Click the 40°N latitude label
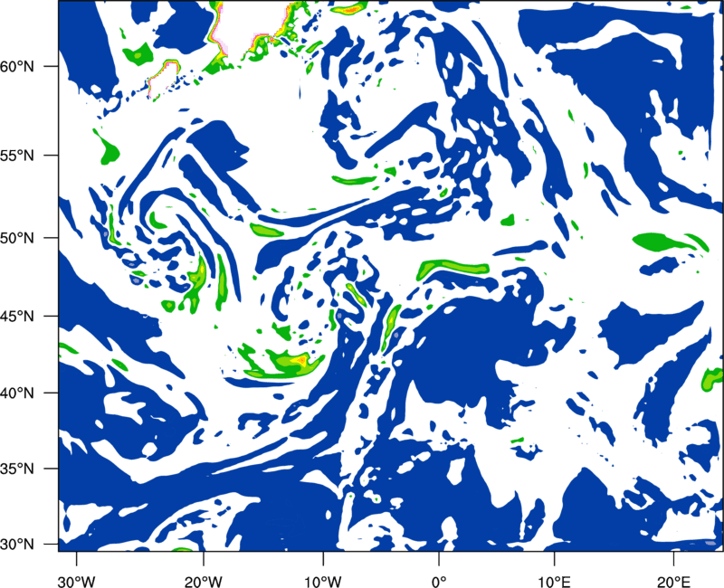724x588 pixels. (17, 394)
